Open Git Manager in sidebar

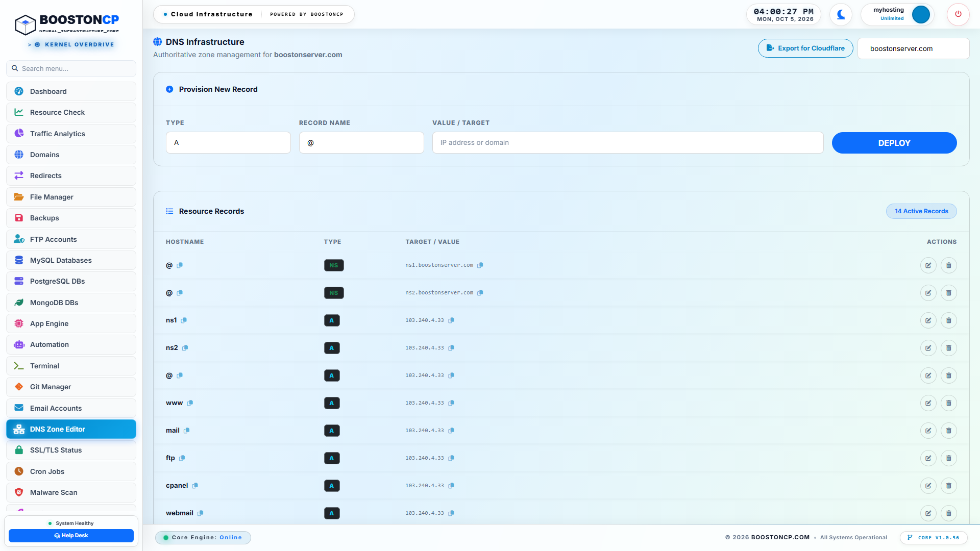click(71, 387)
